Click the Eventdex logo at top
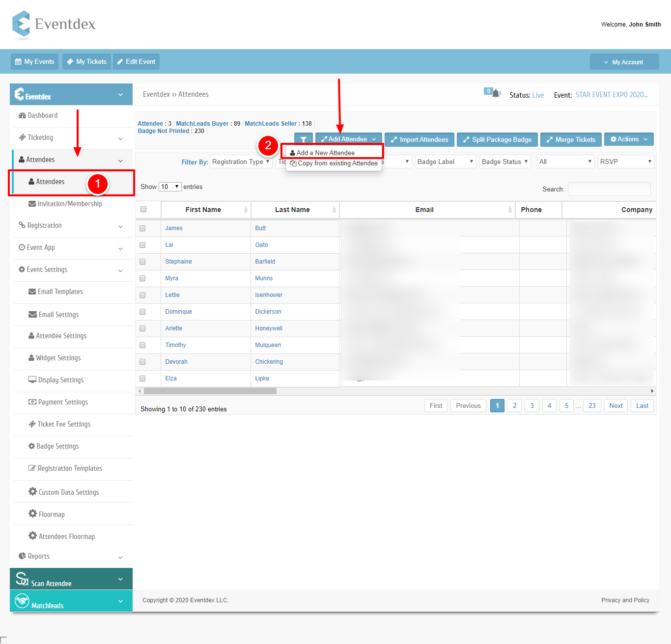Image resolution: width=671 pixels, height=644 pixels. [x=54, y=24]
